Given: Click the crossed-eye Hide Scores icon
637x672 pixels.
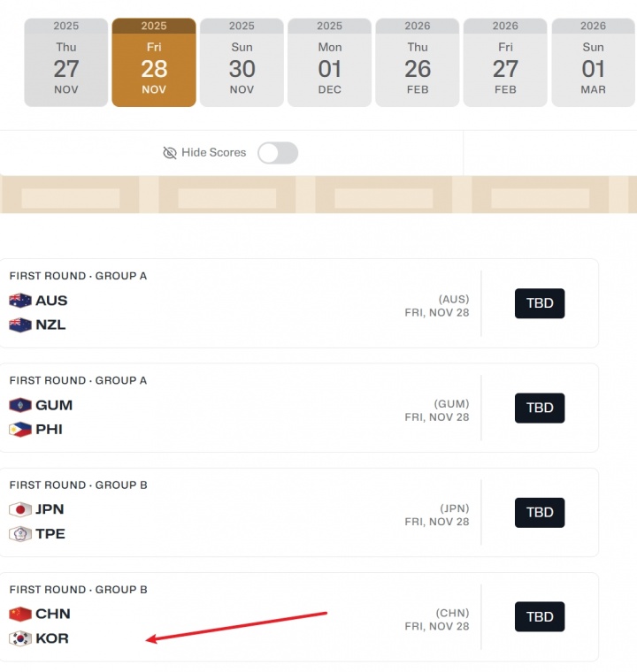Looking at the screenshot, I should (170, 153).
